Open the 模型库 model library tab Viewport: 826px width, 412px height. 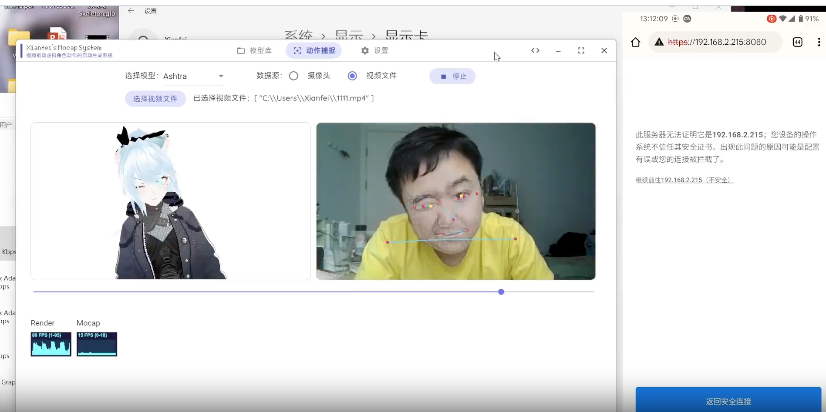pyautogui.click(x=254, y=51)
